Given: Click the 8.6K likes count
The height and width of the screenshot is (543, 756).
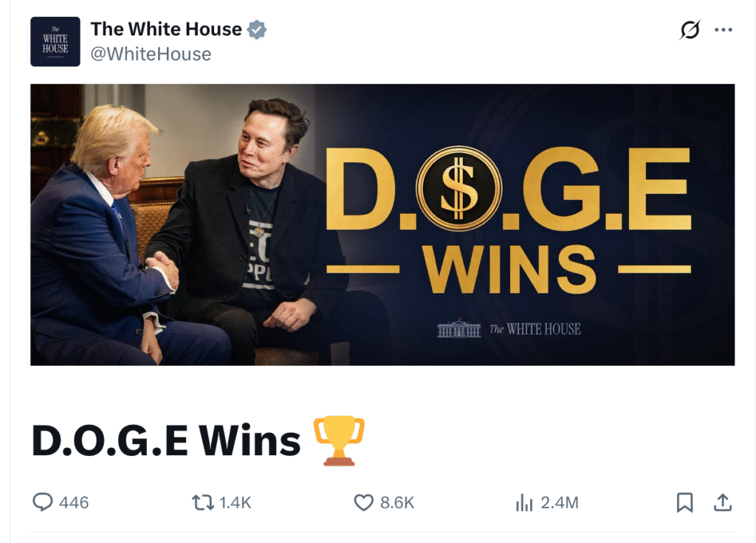Looking at the screenshot, I should (397, 502).
